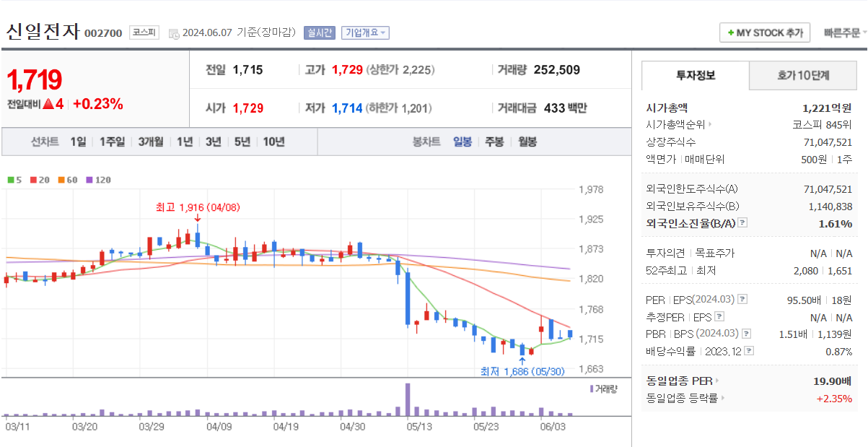
Task: Select the 3개월 line chart period
Action: pyautogui.click(x=151, y=142)
